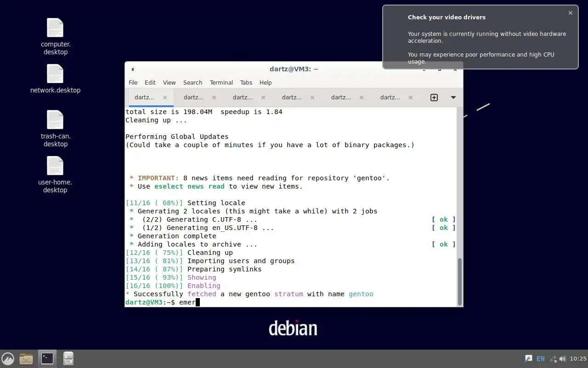Open the Tabs menu
588x368 pixels.
(x=246, y=82)
